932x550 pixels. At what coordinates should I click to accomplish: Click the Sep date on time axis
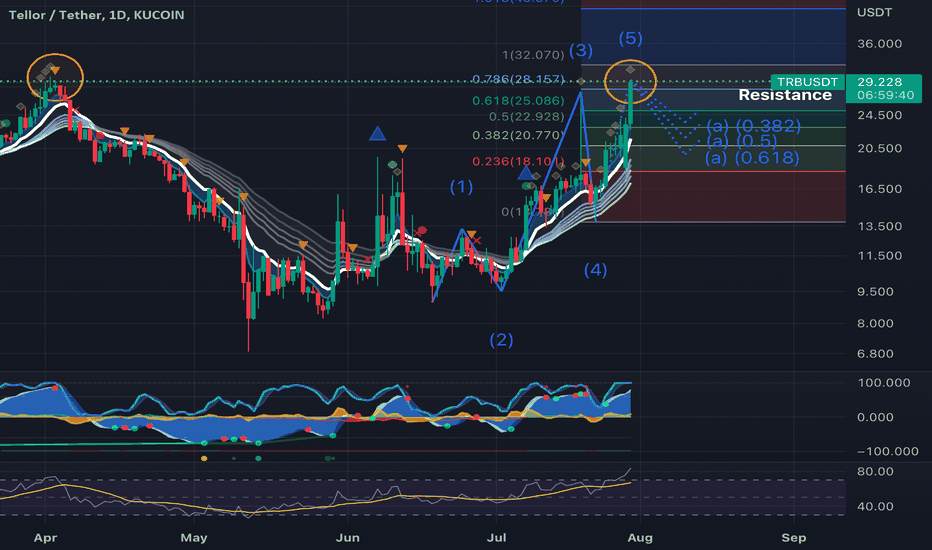click(x=794, y=538)
